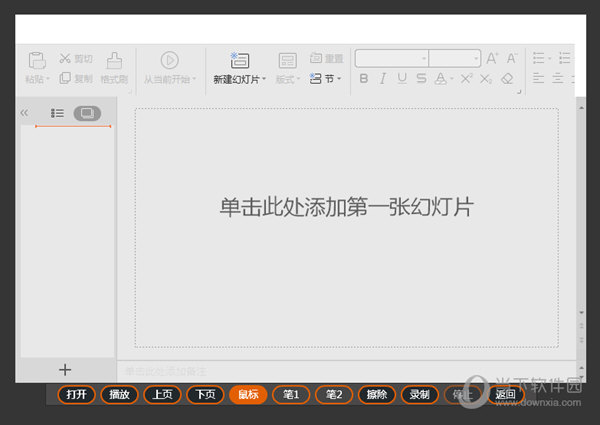The image size is (600, 425).
Task: Open the font dialog launcher
Action: (519, 92)
